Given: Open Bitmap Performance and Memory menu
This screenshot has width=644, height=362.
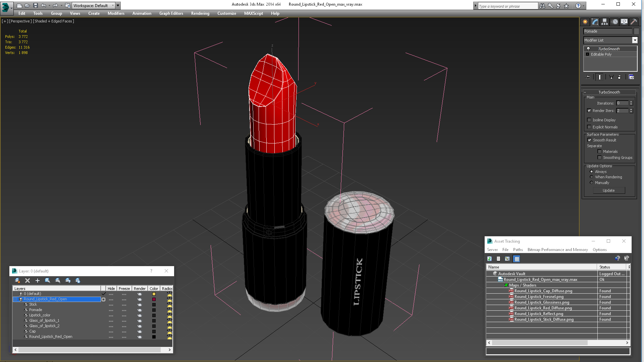Looking at the screenshot, I should [x=557, y=250].
